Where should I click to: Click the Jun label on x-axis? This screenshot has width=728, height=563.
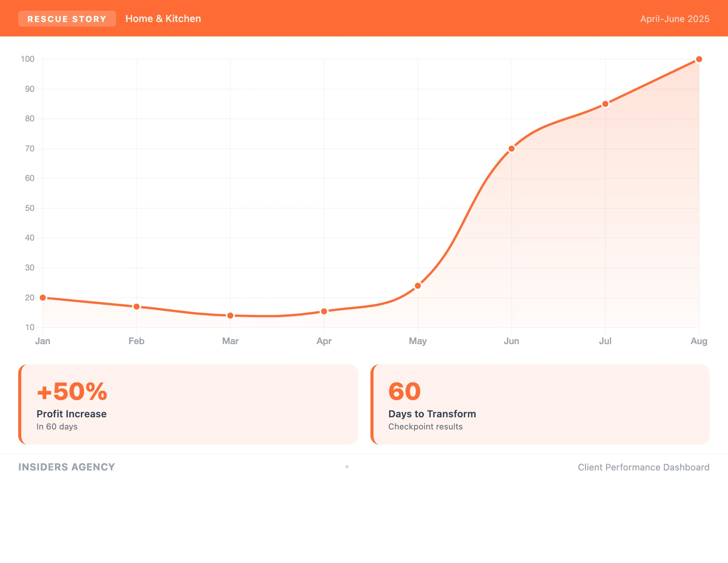point(511,341)
